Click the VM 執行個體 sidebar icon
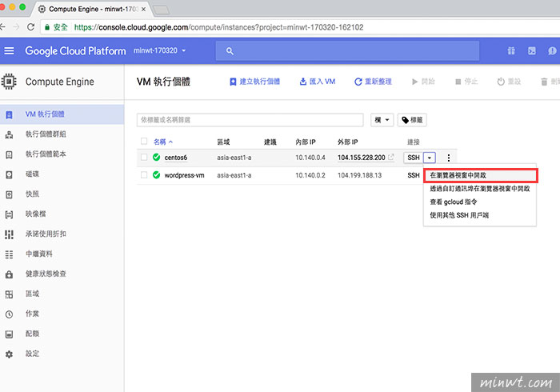The image size is (560, 392). tap(9, 114)
